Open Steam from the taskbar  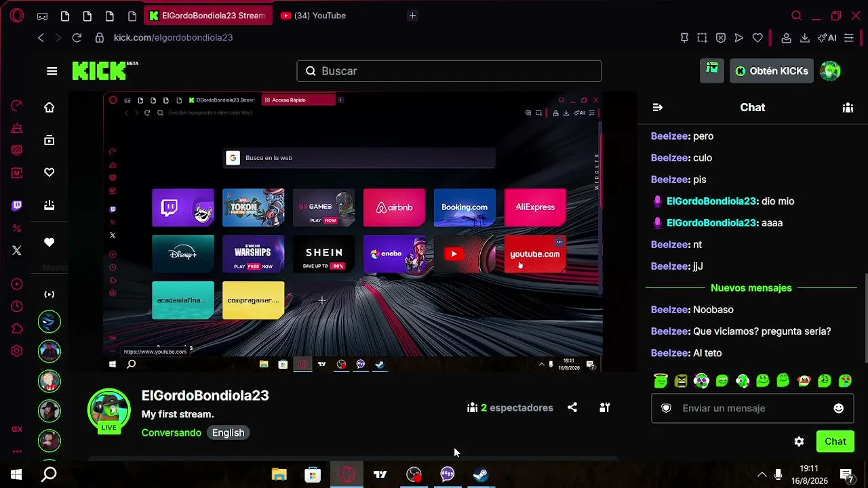pyautogui.click(x=481, y=474)
